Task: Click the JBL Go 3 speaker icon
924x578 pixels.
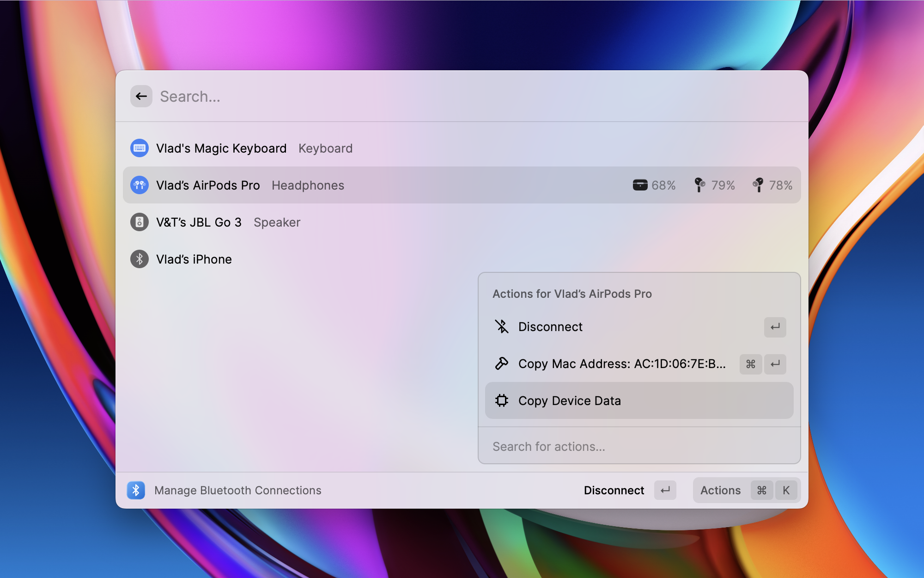Action: pyautogui.click(x=140, y=222)
